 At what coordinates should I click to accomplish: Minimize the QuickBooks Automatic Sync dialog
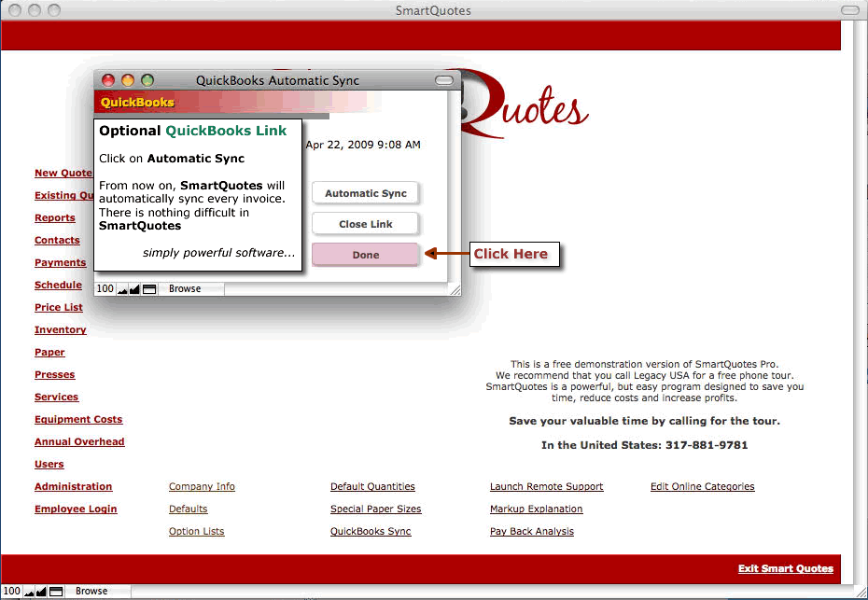tap(128, 80)
